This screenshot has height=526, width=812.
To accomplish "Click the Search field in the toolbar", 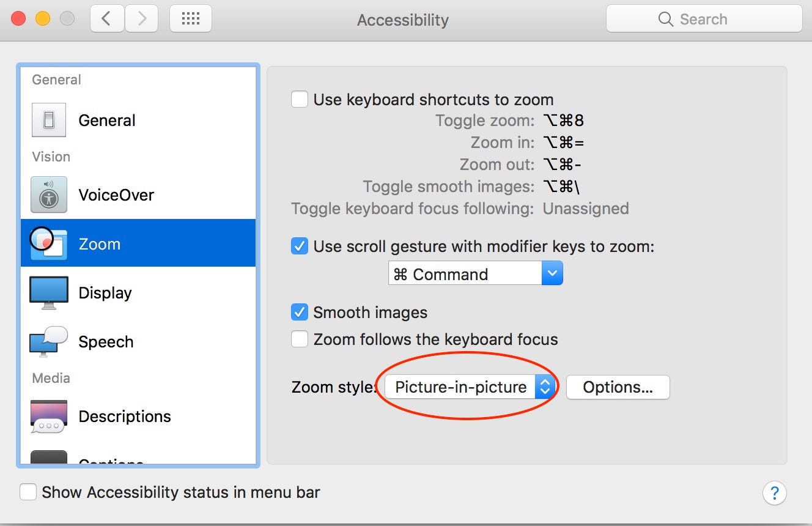I will pos(704,19).
